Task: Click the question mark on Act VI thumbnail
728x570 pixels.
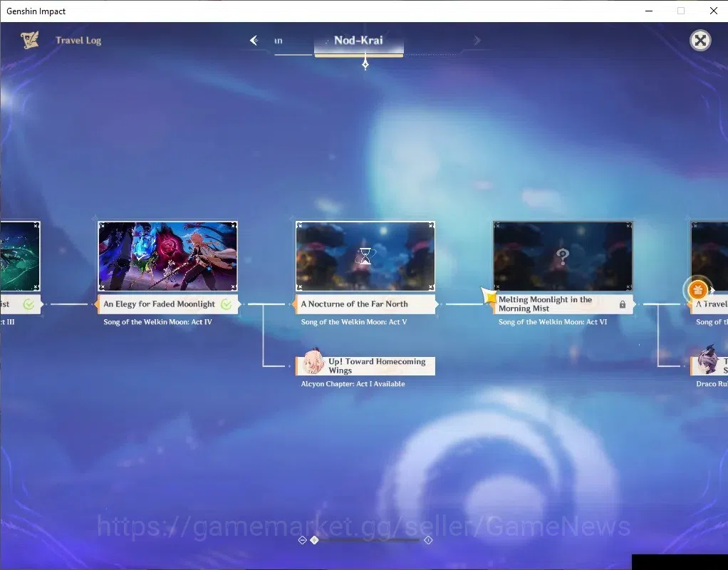Action: pos(562,256)
